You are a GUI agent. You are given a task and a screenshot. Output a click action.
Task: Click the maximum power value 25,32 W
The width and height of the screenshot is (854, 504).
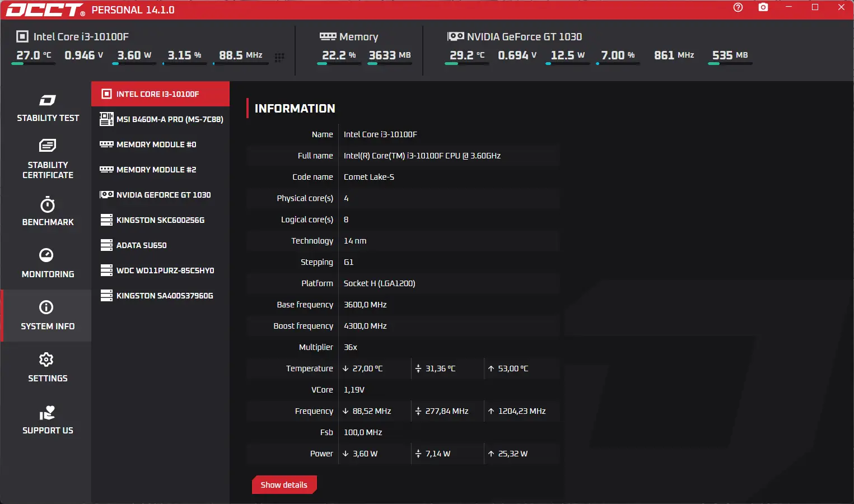click(x=513, y=454)
